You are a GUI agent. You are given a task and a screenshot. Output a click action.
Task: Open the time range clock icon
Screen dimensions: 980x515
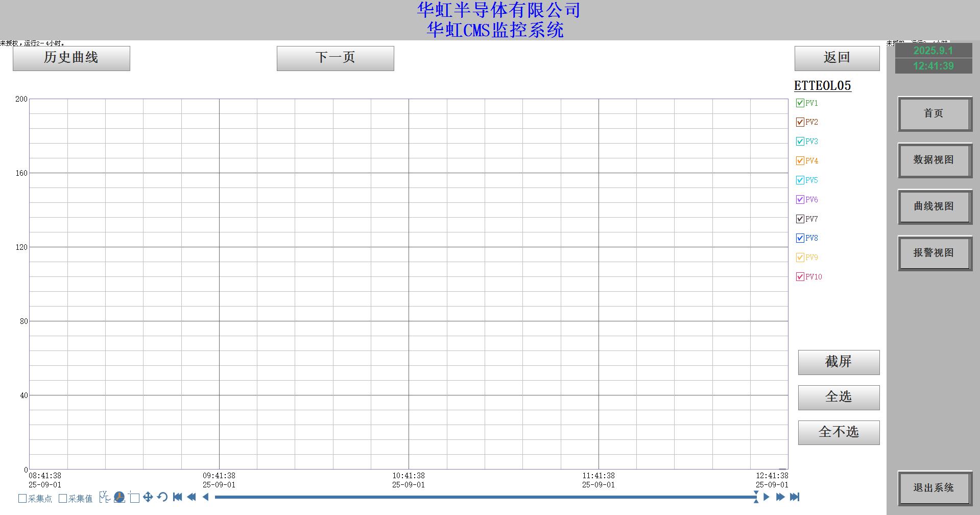[x=119, y=497]
